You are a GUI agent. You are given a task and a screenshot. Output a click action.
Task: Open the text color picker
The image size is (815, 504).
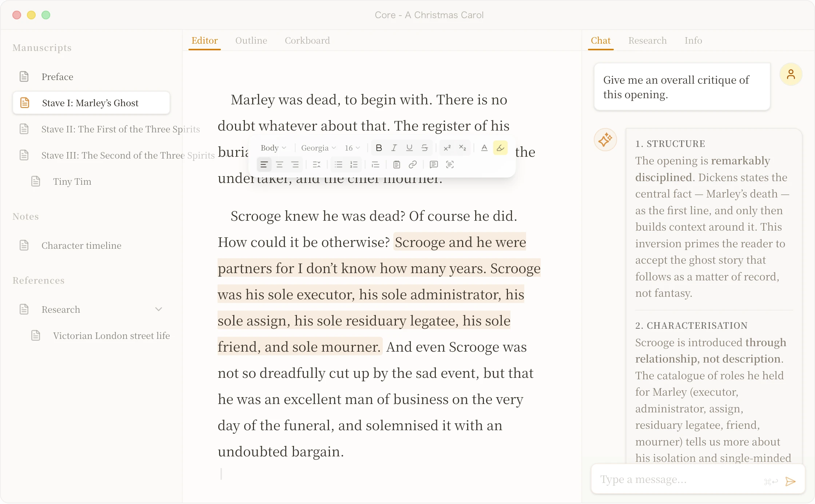(x=484, y=148)
